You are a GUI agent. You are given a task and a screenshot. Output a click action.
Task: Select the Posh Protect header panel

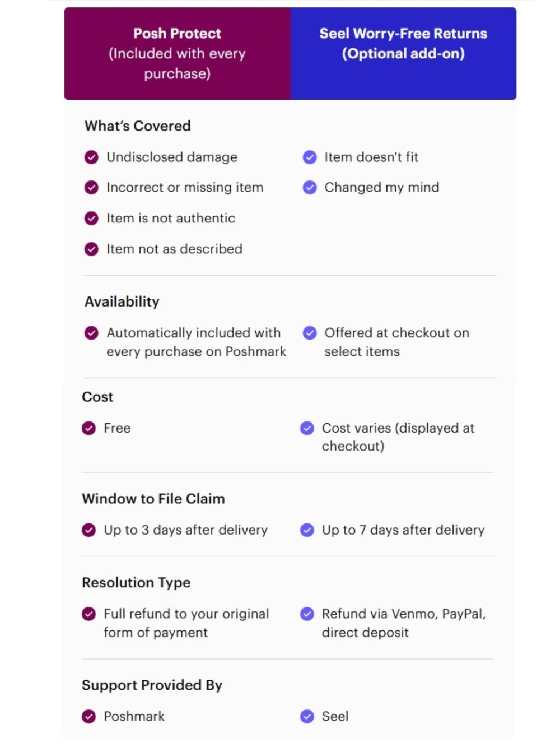click(x=178, y=54)
